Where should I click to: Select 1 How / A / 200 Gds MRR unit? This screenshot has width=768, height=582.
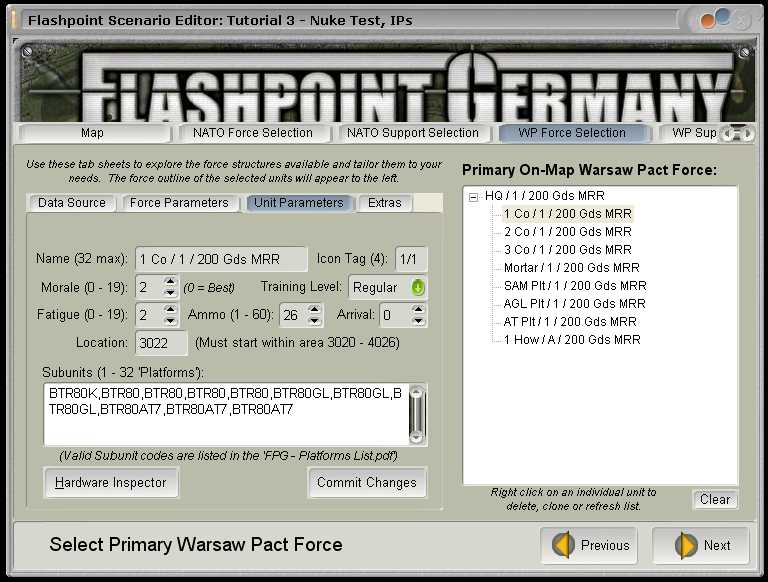[572, 340]
